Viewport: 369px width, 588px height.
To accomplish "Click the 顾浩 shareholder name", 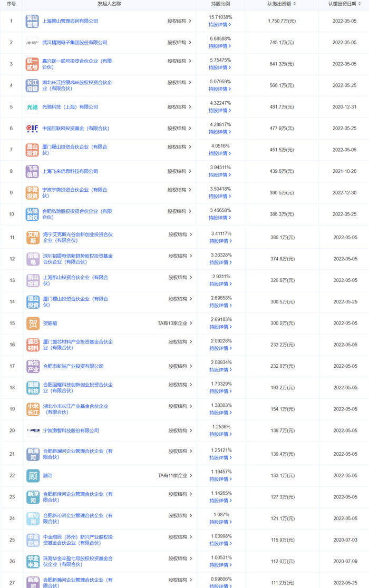I will [47, 476].
